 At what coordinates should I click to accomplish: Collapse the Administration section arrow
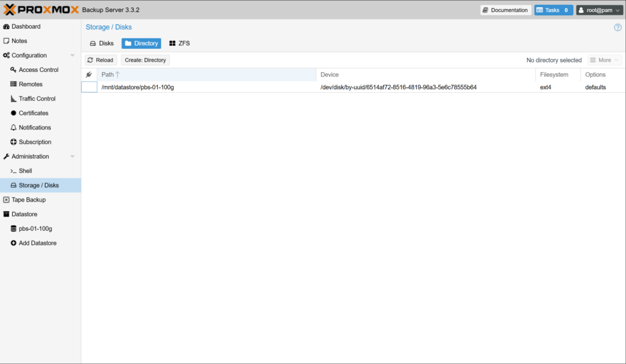(x=73, y=157)
